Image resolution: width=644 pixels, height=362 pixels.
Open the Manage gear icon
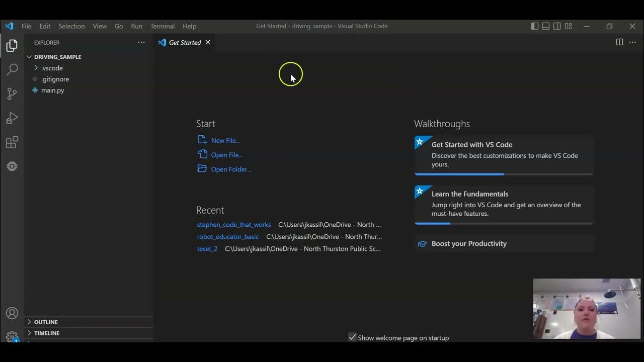point(12,336)
